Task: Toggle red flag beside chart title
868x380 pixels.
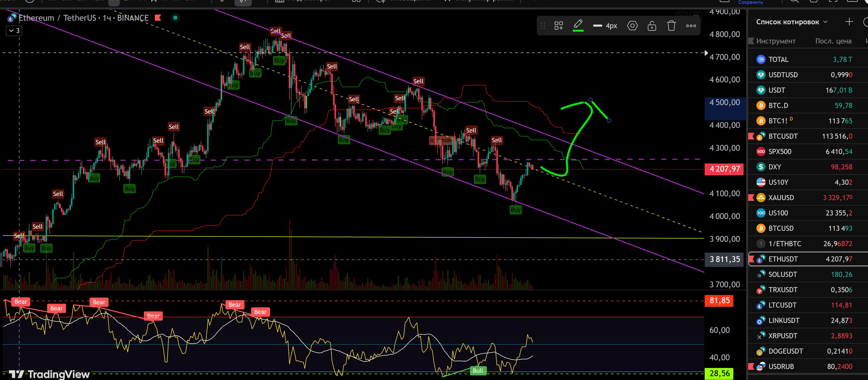Action: (x=158, y=17)
